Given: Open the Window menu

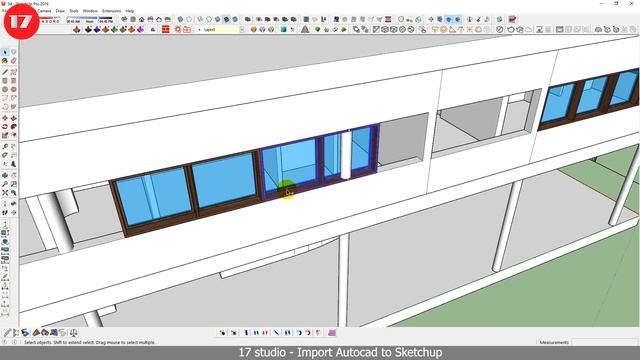Looking at the screenshot, I should pyautogui.click(x=90, y=11).
